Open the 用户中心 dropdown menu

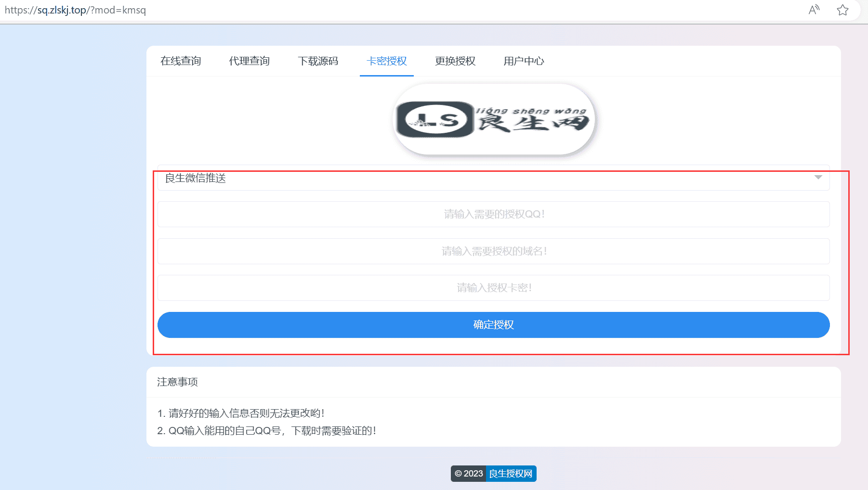(x=523, y=61)
